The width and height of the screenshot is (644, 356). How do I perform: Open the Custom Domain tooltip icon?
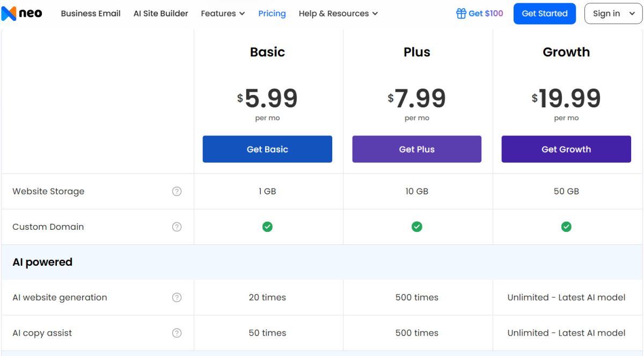click(x=177, y=227)
